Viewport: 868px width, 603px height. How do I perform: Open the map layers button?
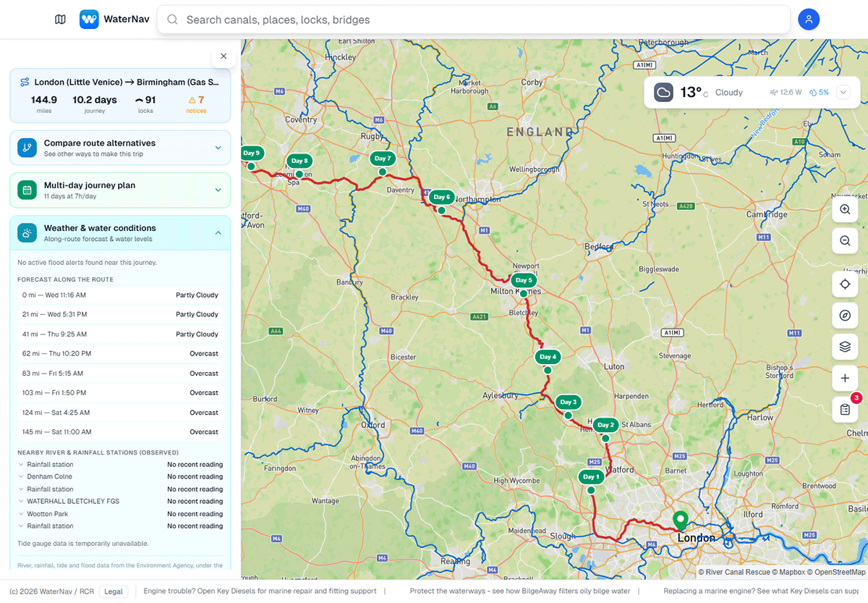click(845, 347)
